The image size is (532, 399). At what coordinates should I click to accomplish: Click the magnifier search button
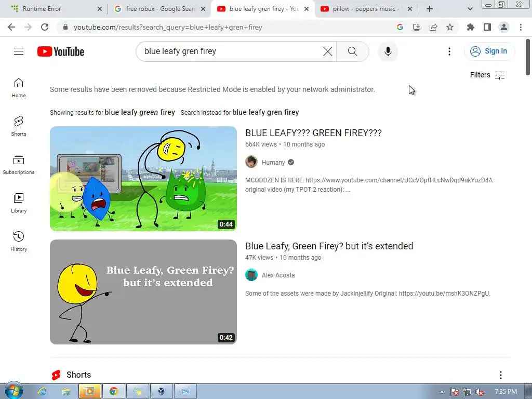[353, 51]
